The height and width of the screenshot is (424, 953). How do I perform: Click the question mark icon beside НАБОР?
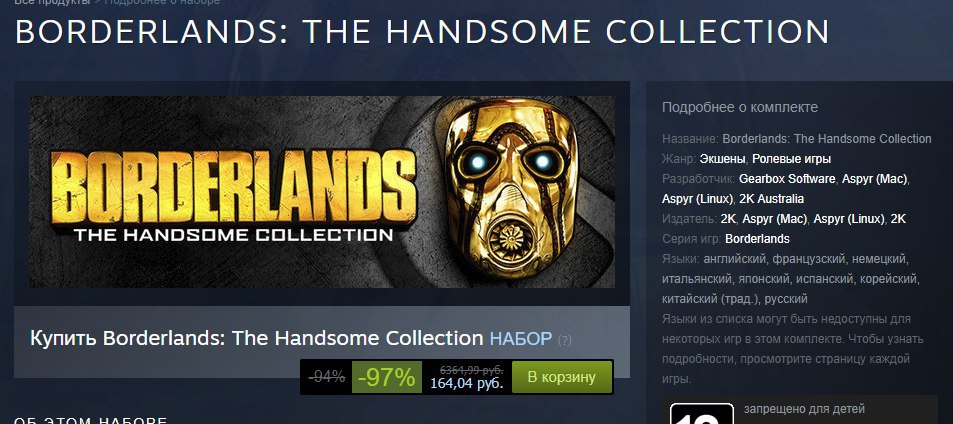pos(565,340)
